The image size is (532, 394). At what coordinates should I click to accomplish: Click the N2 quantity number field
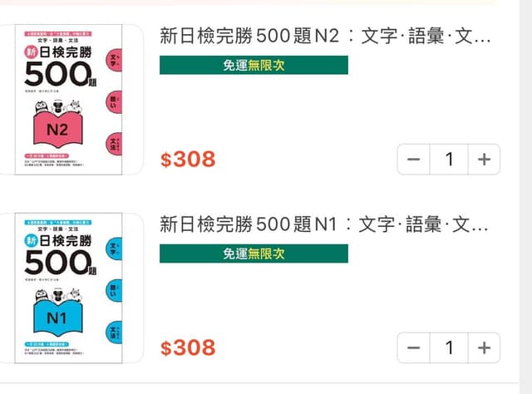[449, 159]
